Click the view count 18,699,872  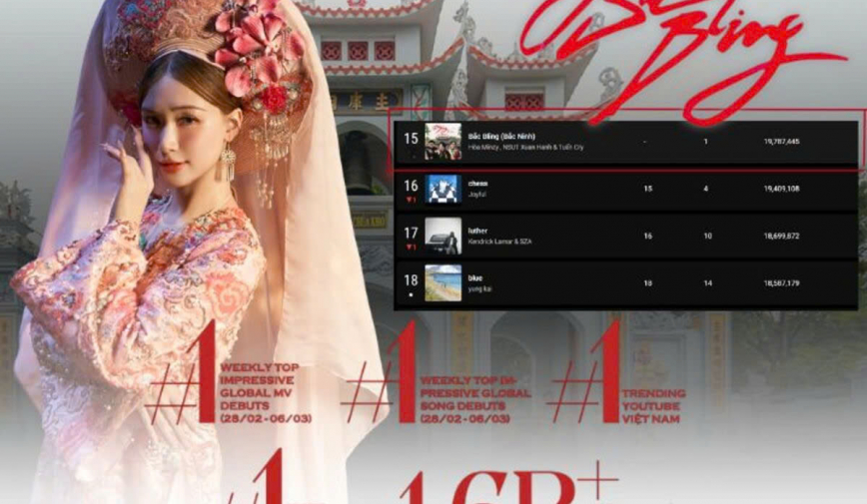781,236
